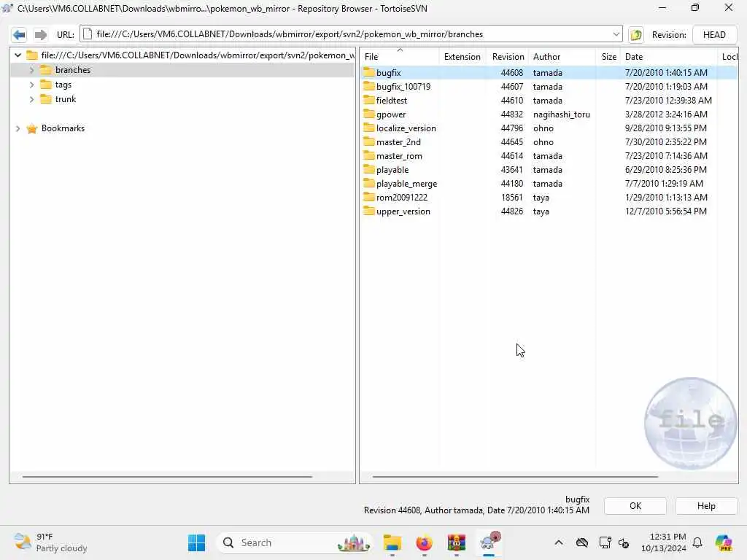This screenshot has height=560, width=747.
Task: Click the bugfix folder icon
Action: click(x=368, y=72)
